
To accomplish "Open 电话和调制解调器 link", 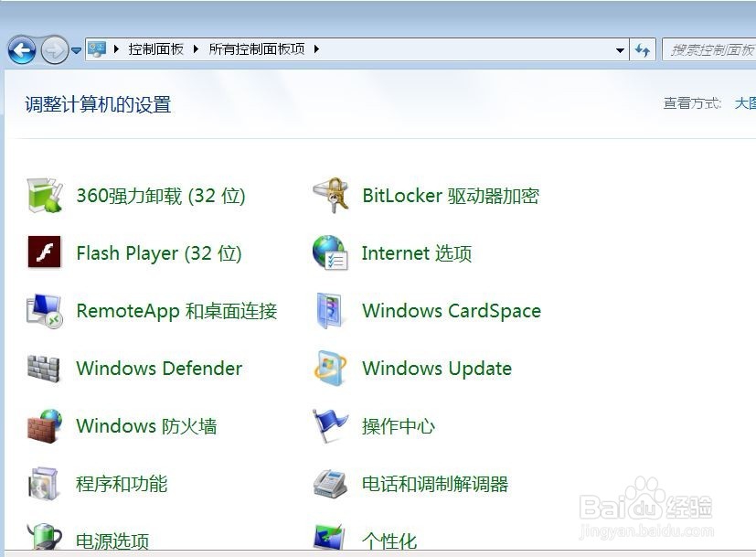I will [435, 484].
